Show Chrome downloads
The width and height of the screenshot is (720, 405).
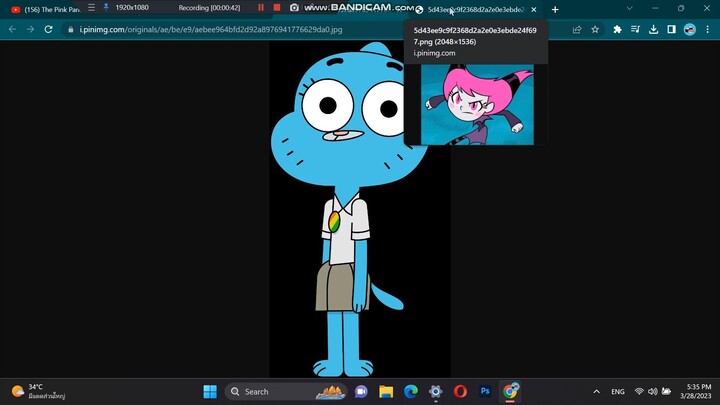[653, 29]
